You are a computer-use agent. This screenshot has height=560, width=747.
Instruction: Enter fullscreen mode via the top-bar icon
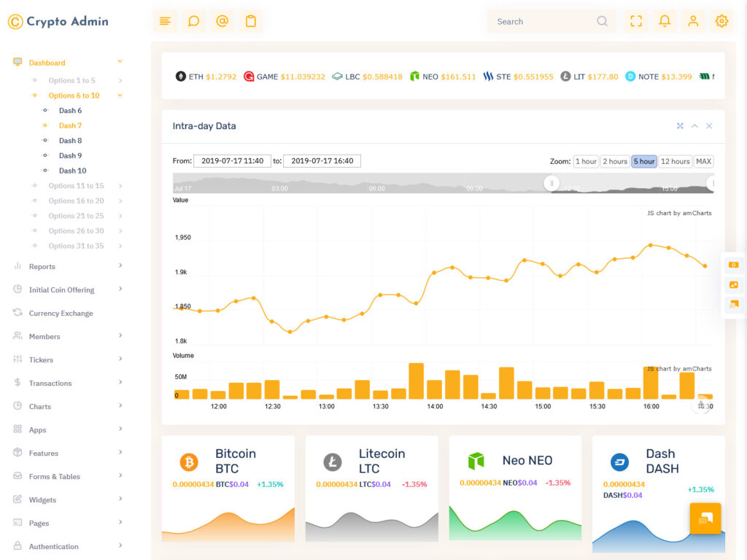point(635,20)
